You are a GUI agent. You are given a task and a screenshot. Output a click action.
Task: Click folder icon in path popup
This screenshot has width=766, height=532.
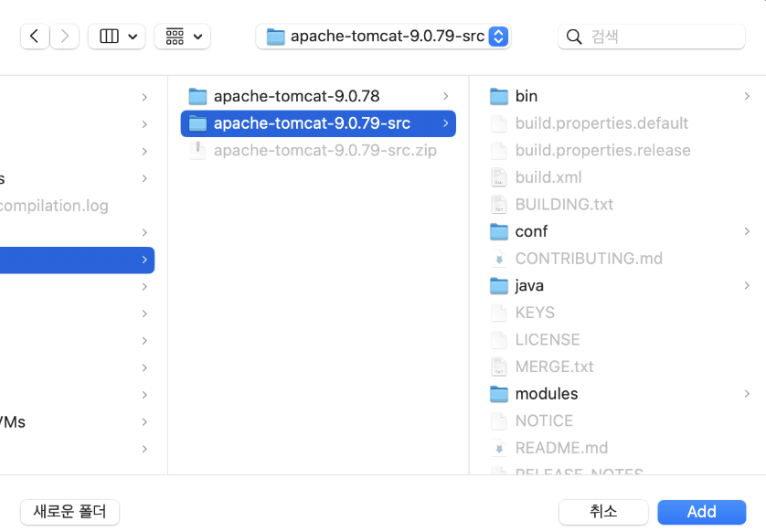pos(275,37)
